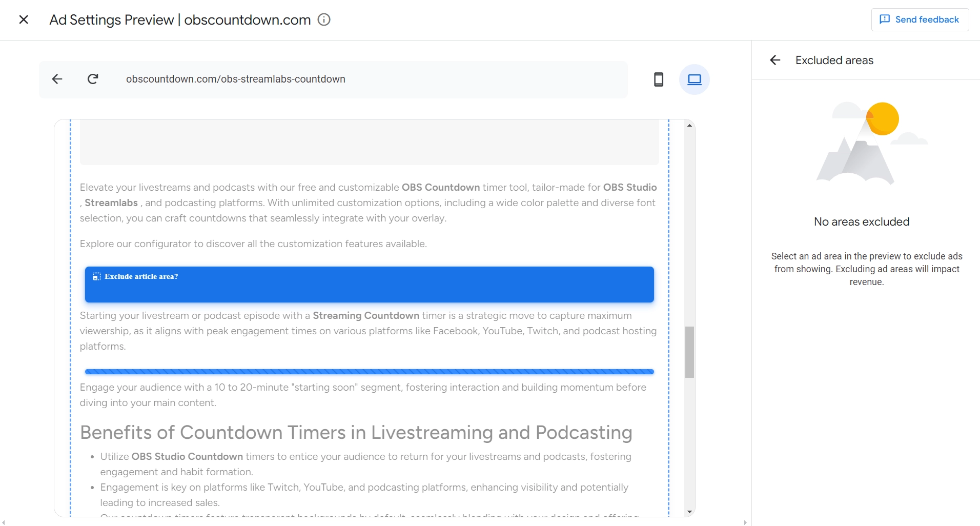This screenshot has width=980, height=526.
Task: Click the selection icon in exclude banner
Action: click(x=96, y=277)
